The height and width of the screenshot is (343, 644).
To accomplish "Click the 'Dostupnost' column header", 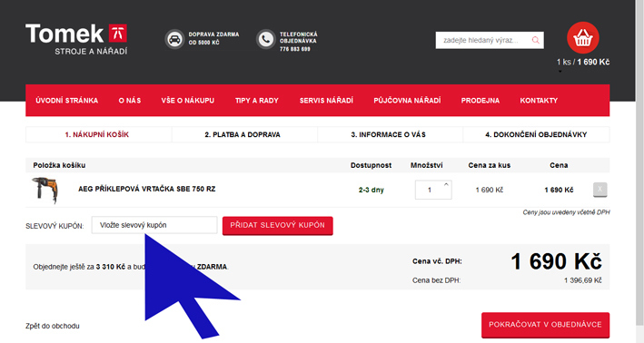I will (371, 165).
